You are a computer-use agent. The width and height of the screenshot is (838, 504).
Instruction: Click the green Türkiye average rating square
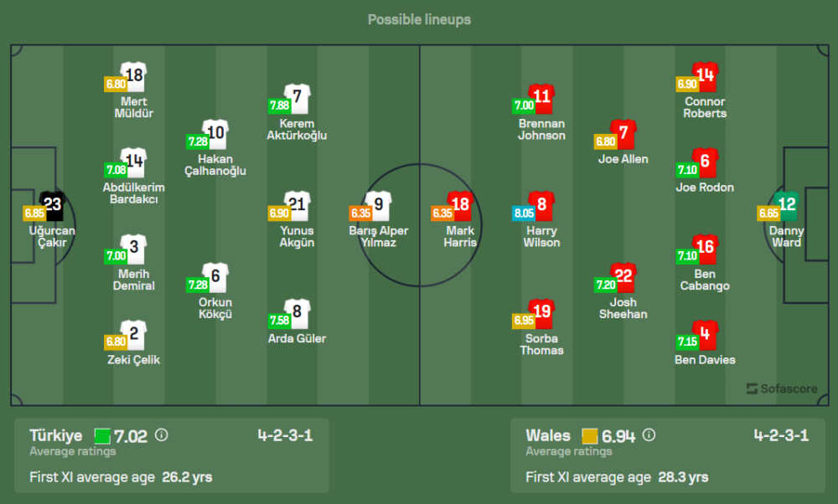102,436
